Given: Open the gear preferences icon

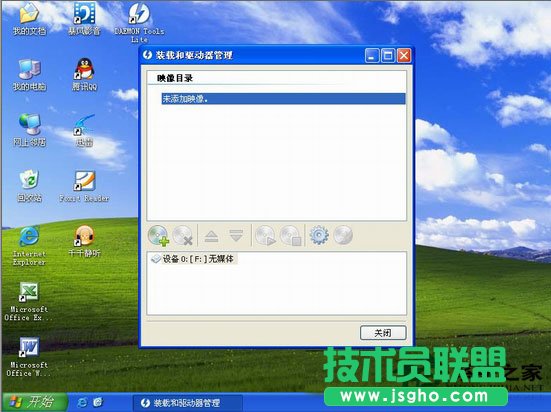Looking at the screenshot, I should (x=319, y=236).
